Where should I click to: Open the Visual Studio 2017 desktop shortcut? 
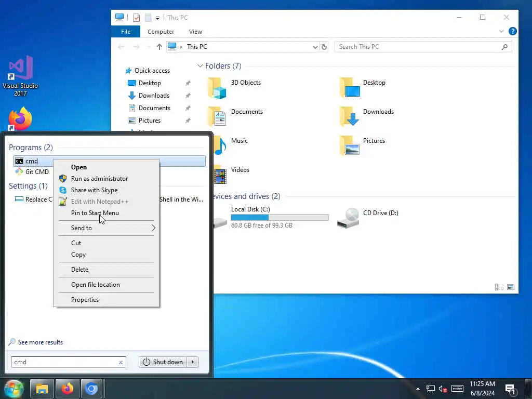[20, 76]
